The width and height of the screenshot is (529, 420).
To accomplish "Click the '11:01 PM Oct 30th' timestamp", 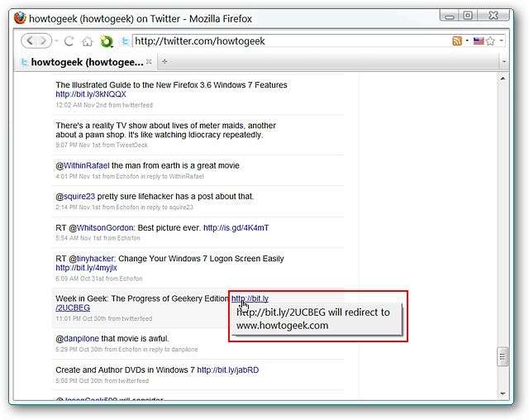I will pos(80,318).
